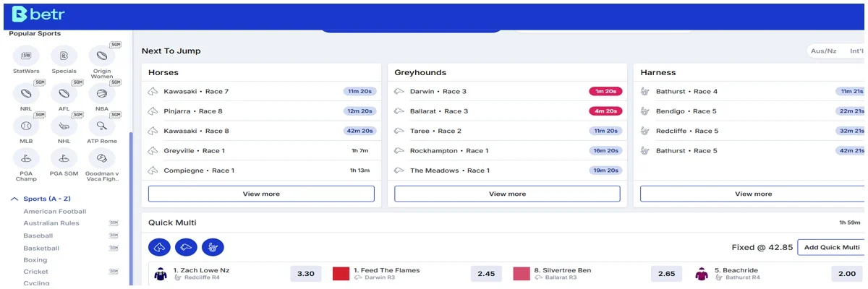Open the PGA Champ golf icon

click(26, 158)
